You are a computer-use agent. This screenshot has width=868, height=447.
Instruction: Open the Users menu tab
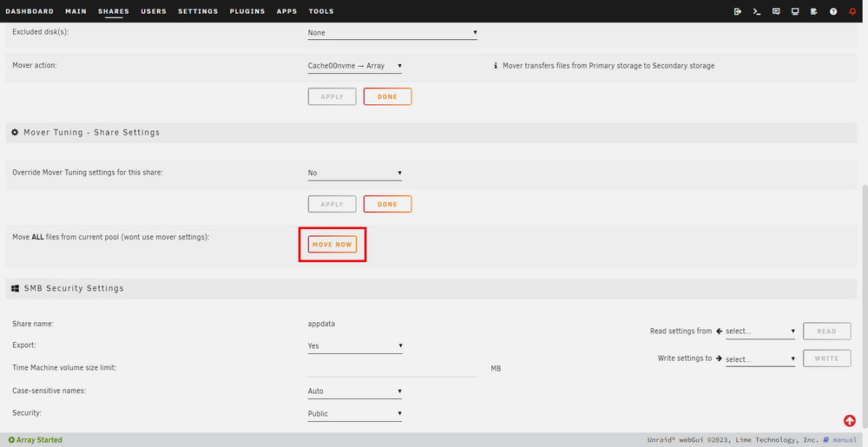pos(154,11)
